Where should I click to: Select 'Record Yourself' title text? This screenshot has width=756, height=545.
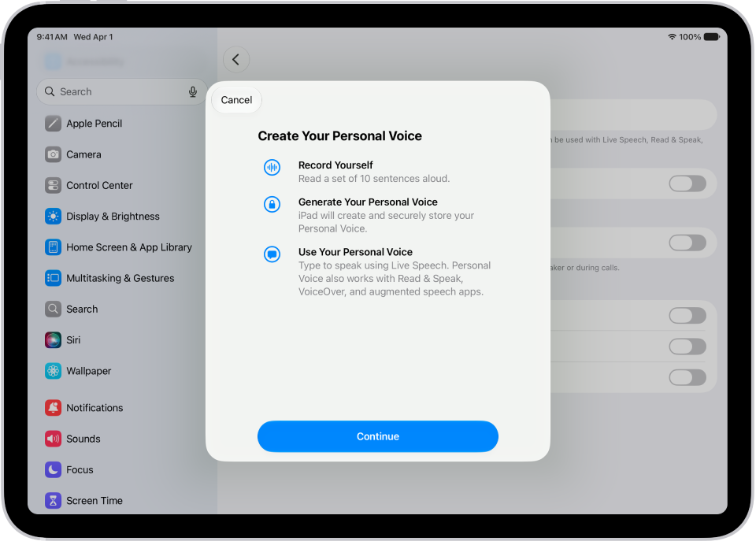point(335,165)
